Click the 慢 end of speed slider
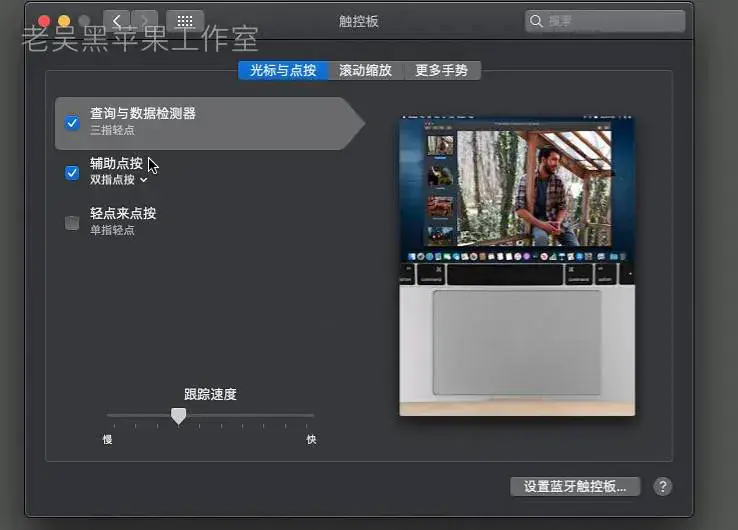 tap(108, 439)
